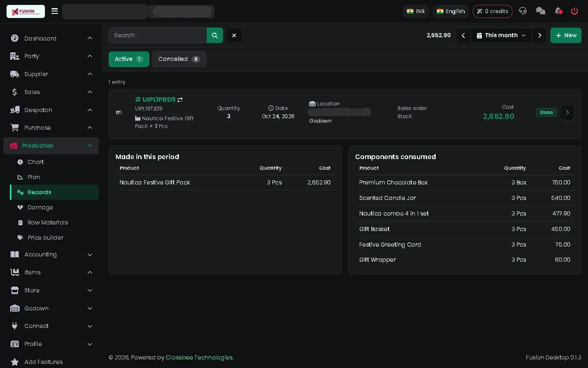588x368 pixels.
Task: Click the Done status badge
Action: [546, 112]
